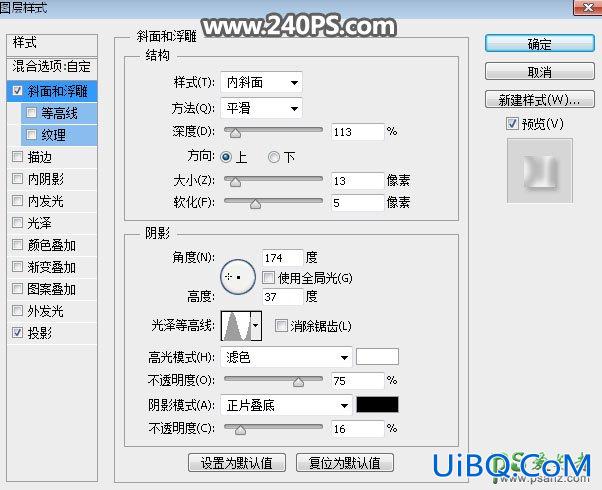
Task: Open the 样式(T) 内斜面 dropdown
Action: click(261, 82)
